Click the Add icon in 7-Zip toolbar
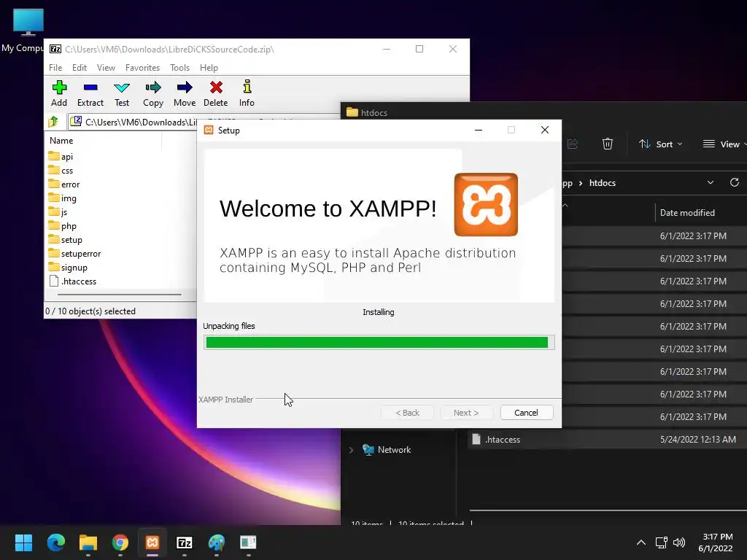The image size is (747, 560). pos(59,87)
